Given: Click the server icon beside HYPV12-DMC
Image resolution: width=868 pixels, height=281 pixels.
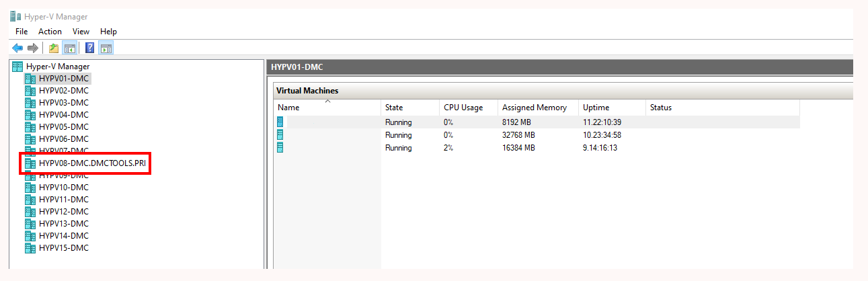Looking at the screenshot, I should click(30, 212).
